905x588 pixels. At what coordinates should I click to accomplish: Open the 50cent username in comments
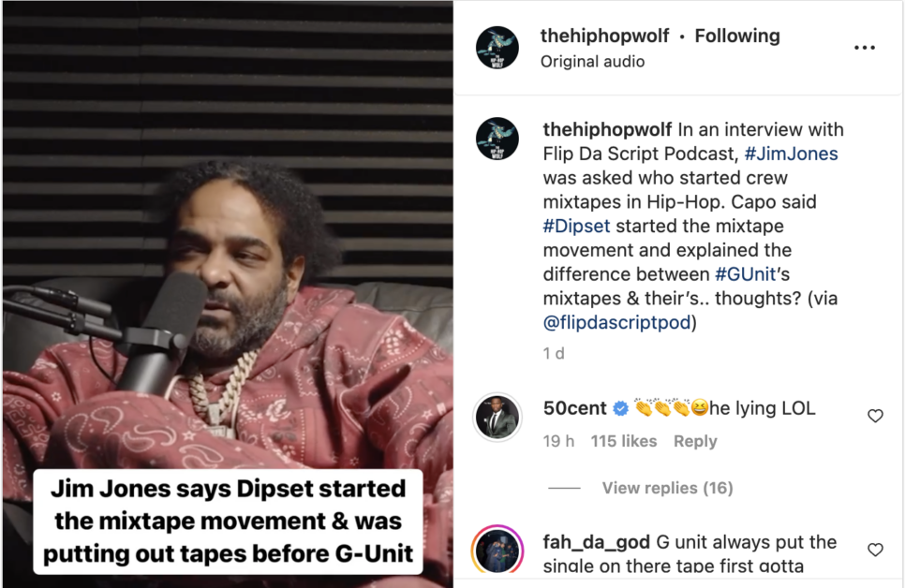pyautogui.click(x=574, y=408)
